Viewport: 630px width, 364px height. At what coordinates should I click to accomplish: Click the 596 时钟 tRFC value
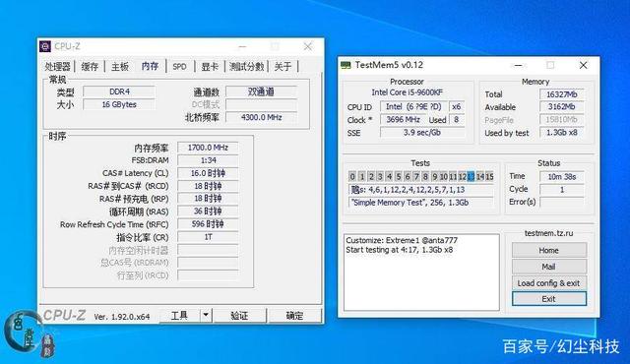(208, 224)
